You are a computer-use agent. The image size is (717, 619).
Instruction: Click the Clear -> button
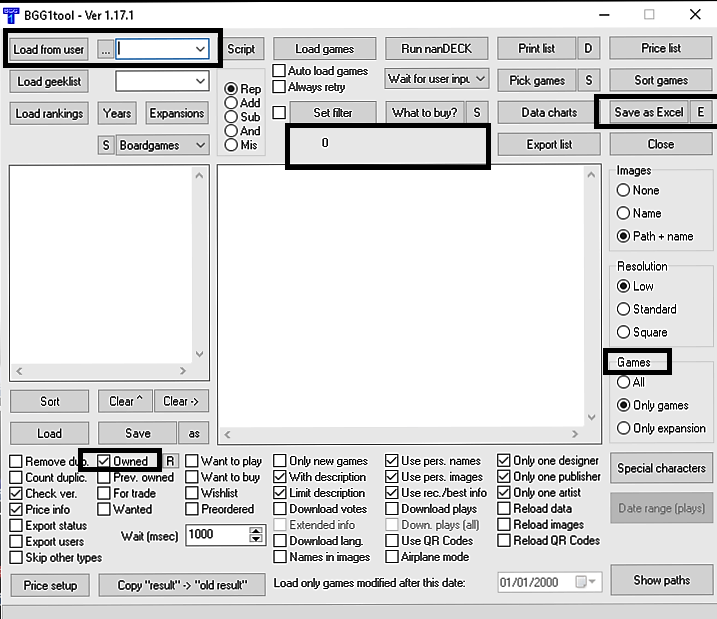click(x=181, y=401)
